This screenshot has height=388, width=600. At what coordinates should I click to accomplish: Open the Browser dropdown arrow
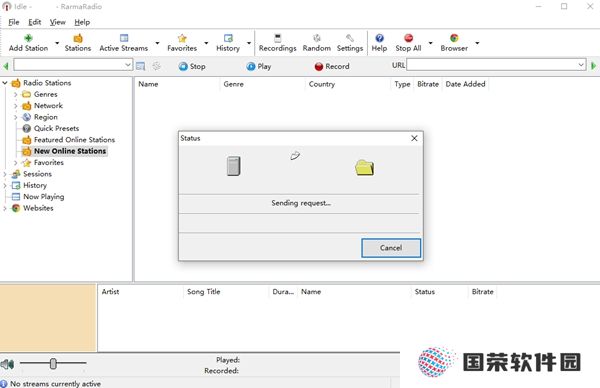pos(477,42)
